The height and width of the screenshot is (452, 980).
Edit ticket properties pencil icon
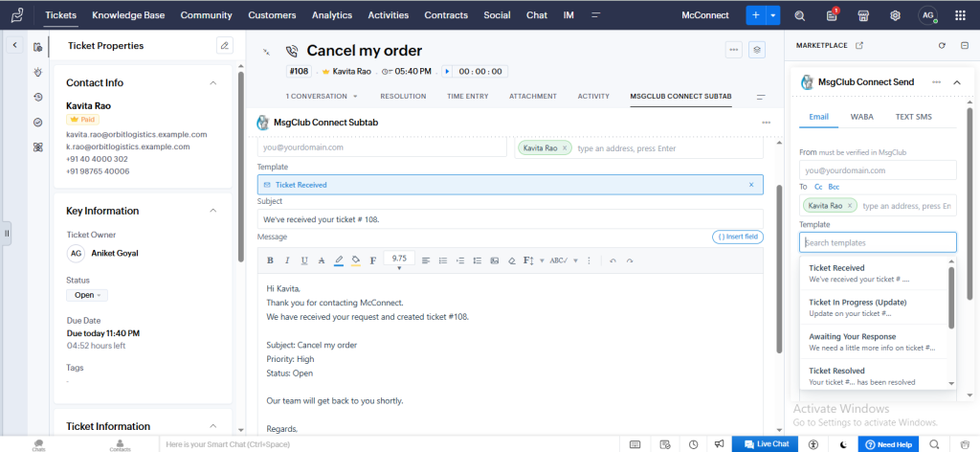pyautogui.click(x=224, y=45)
